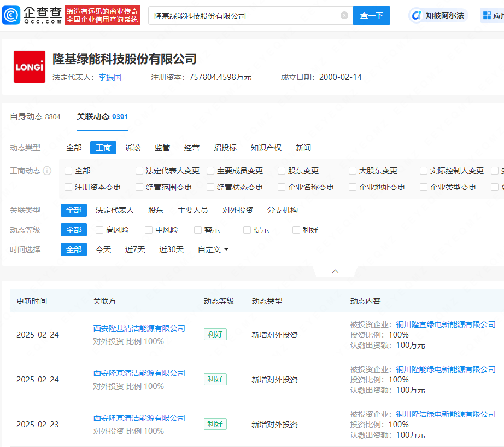
Task: Switch to 自身动态 tab
Action: click(36, 117)
